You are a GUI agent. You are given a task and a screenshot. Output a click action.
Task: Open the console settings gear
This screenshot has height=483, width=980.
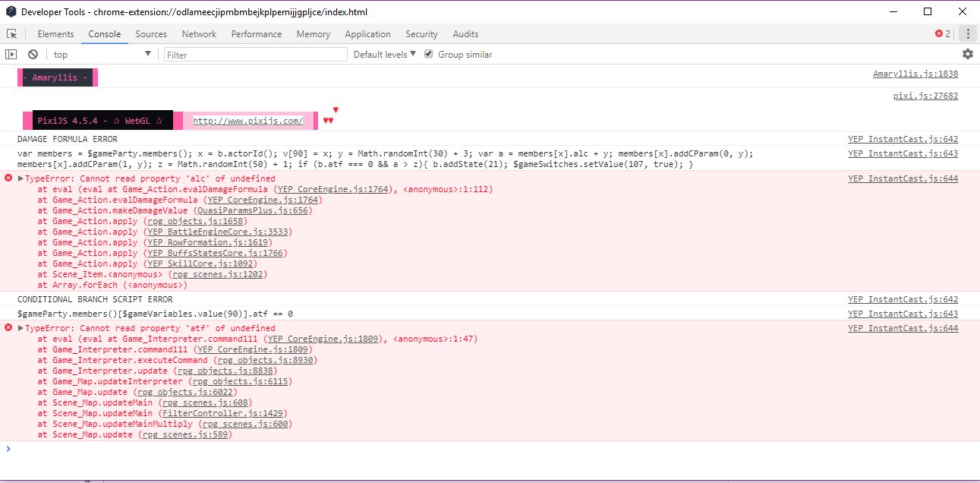point(968,54)
